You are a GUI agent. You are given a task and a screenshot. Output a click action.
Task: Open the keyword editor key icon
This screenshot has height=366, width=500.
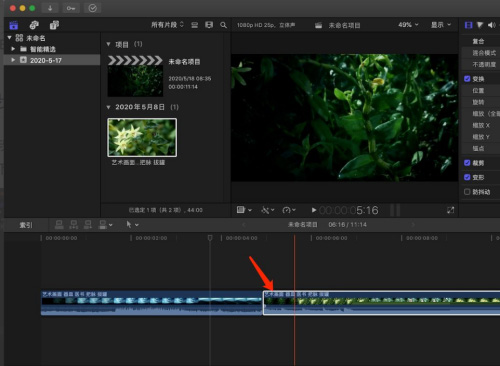(71, 8)
